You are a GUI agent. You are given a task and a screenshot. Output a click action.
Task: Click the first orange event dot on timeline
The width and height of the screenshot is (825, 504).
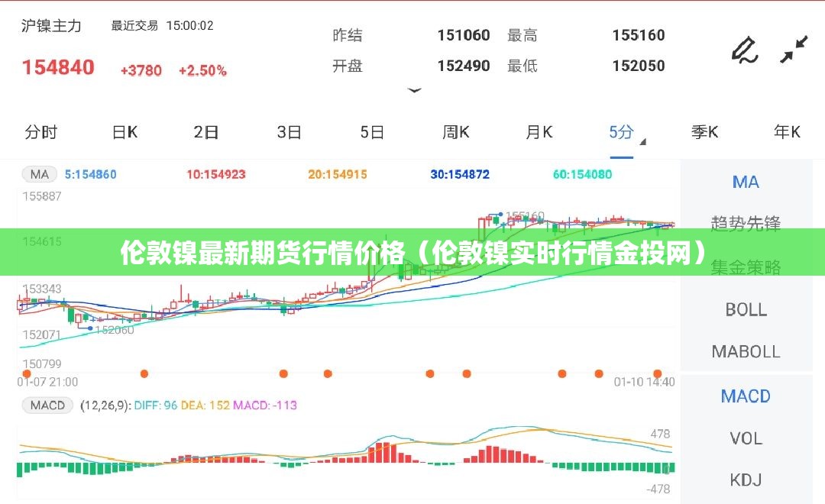(x=26, y=373)
